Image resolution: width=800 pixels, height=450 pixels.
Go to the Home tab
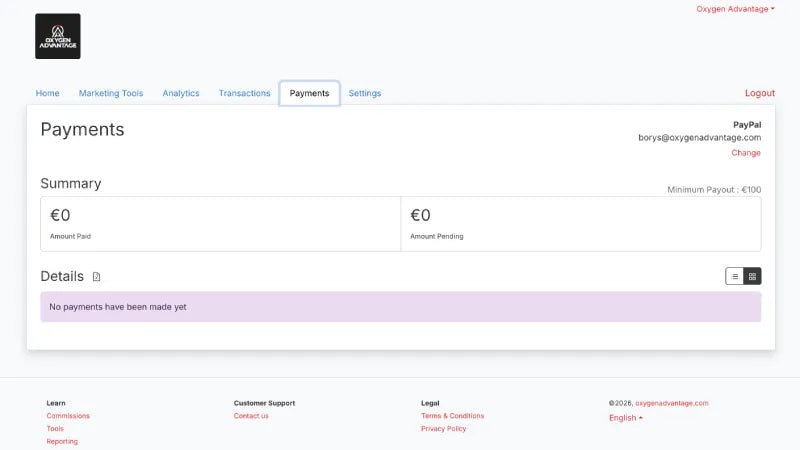click(47, 93)
